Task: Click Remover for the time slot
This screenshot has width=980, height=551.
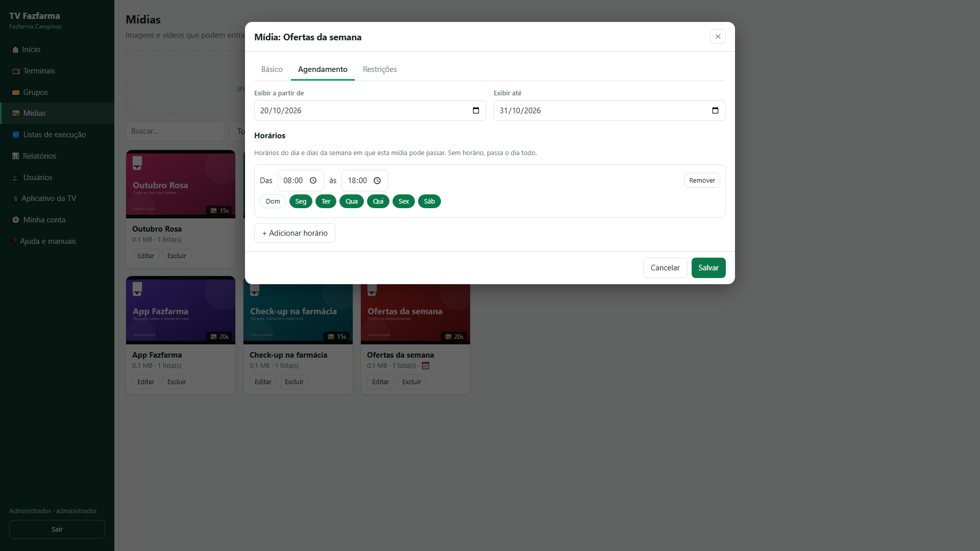Action: [x=702, y=181]
